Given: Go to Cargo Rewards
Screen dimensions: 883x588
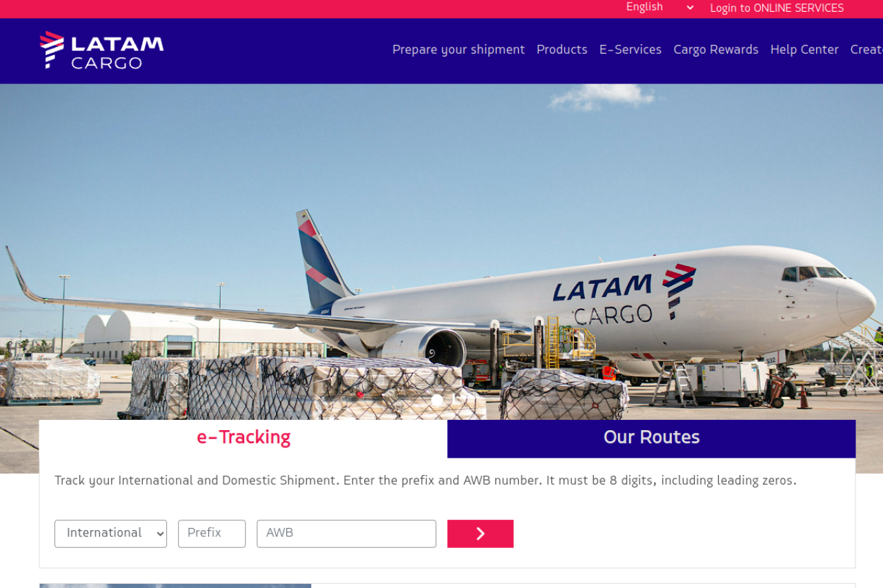Looking at the screenshot, I should [x=716, y=50].
